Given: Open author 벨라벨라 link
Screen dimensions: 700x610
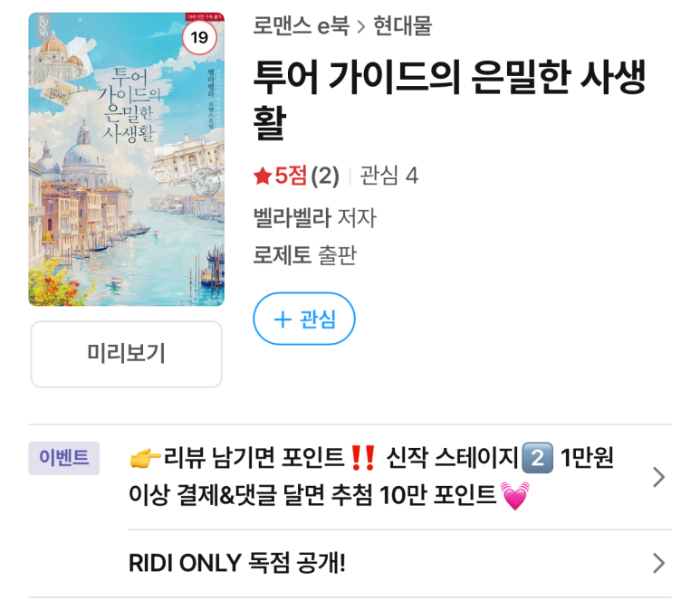Looking at the screenshot, I should coord(292,218).
